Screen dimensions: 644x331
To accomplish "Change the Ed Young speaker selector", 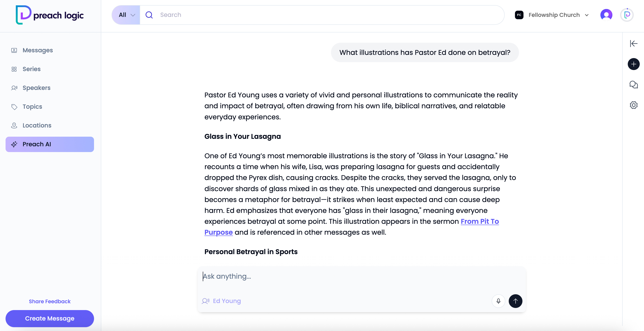I will point(222,301).
